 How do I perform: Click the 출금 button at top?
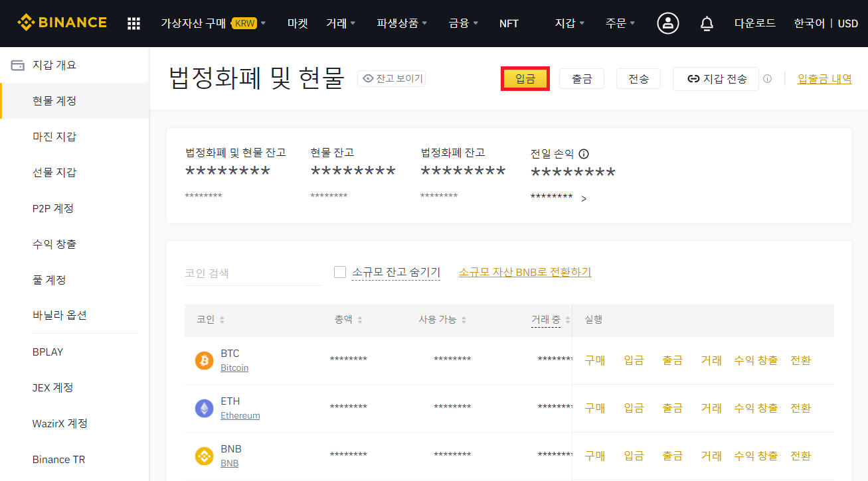coord(582,79)
